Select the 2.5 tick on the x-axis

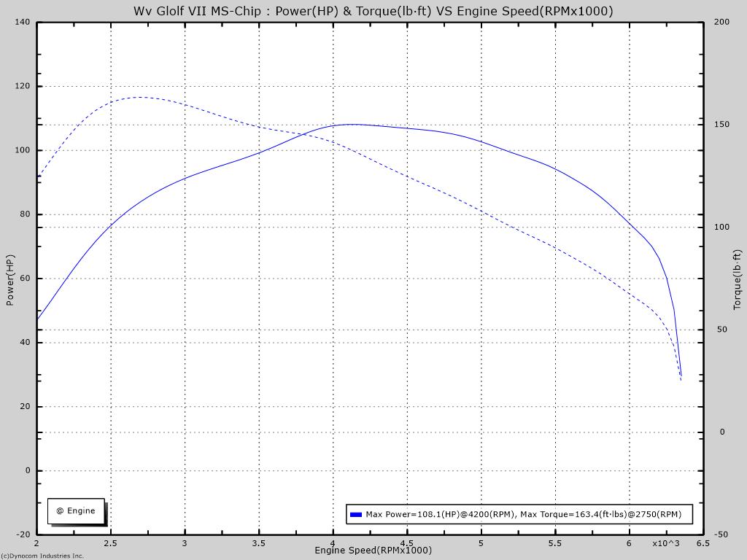[x=111, y=543]
